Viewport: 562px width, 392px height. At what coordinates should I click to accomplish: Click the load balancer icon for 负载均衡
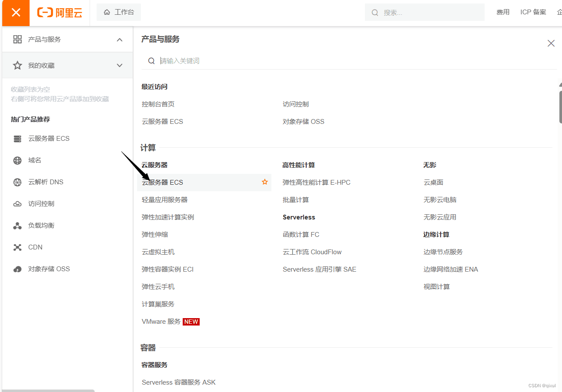(17, 226)
